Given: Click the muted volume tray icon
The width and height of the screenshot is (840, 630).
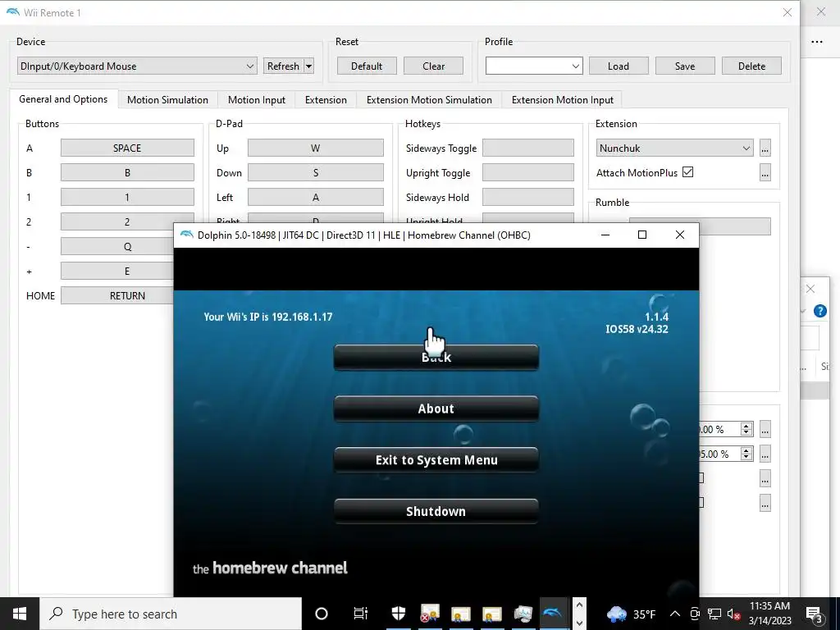Looking at the screenshot, I should coord(733,614).
